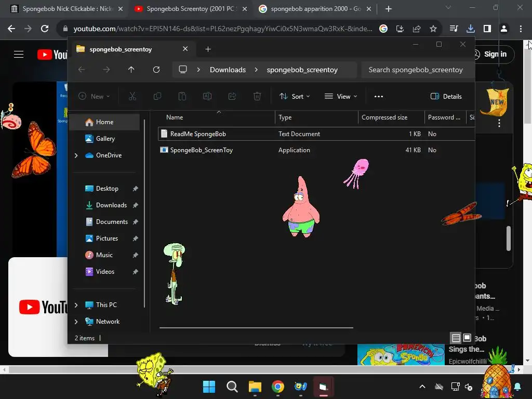Click the Share icon in Explorer toolbar

[x=232, y=96]
